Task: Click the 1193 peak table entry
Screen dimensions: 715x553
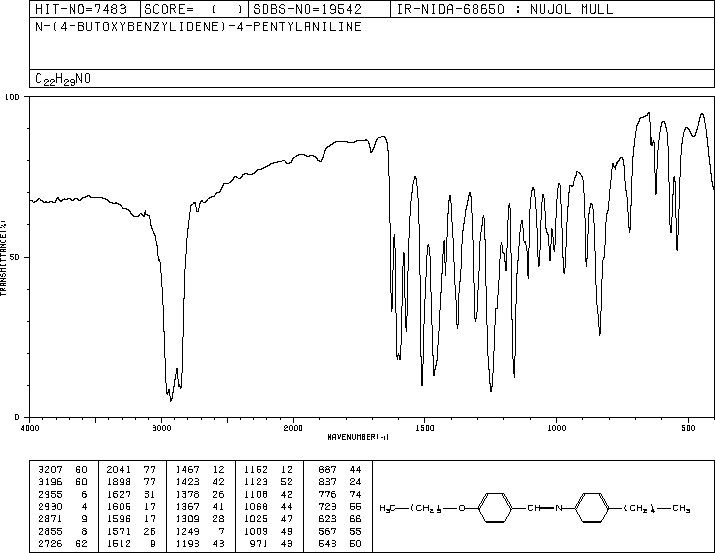Action: pyautogui.click(x=187, y=543)
